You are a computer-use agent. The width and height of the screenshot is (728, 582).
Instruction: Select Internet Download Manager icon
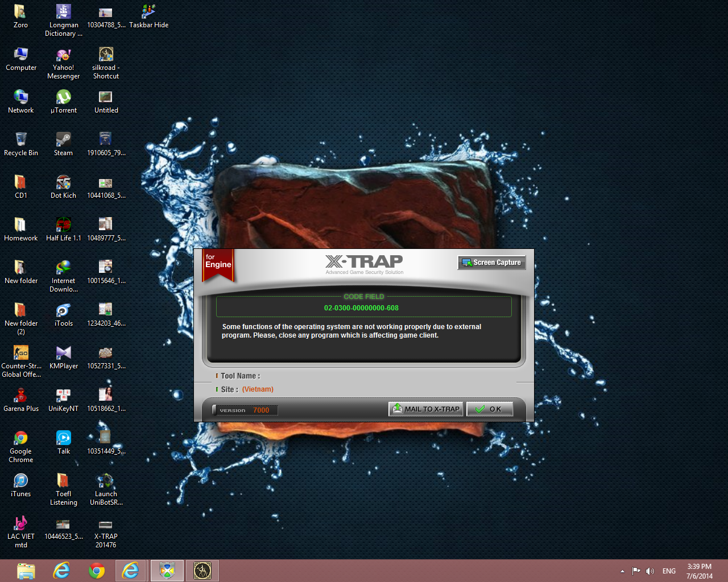[64, 276]
